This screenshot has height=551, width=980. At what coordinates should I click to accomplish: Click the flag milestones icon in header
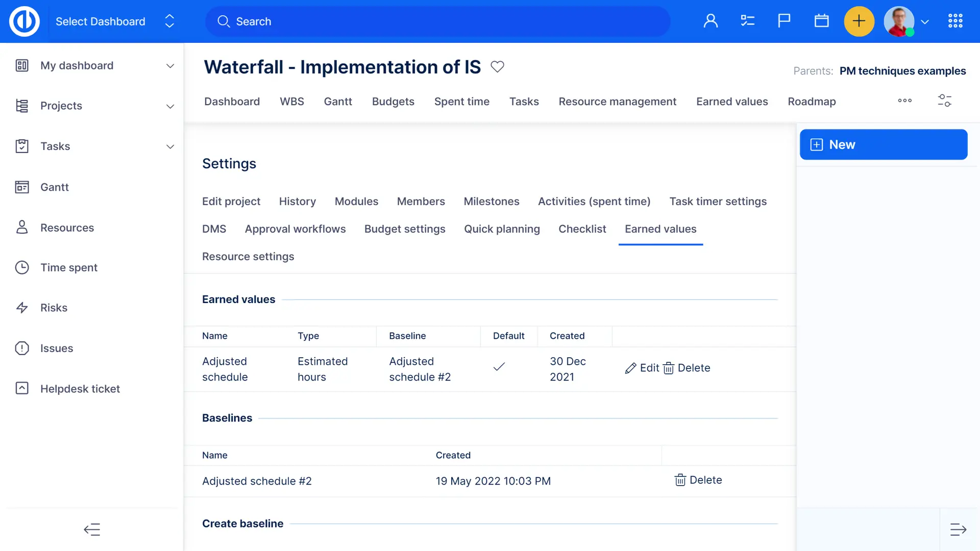pos(784,21)
